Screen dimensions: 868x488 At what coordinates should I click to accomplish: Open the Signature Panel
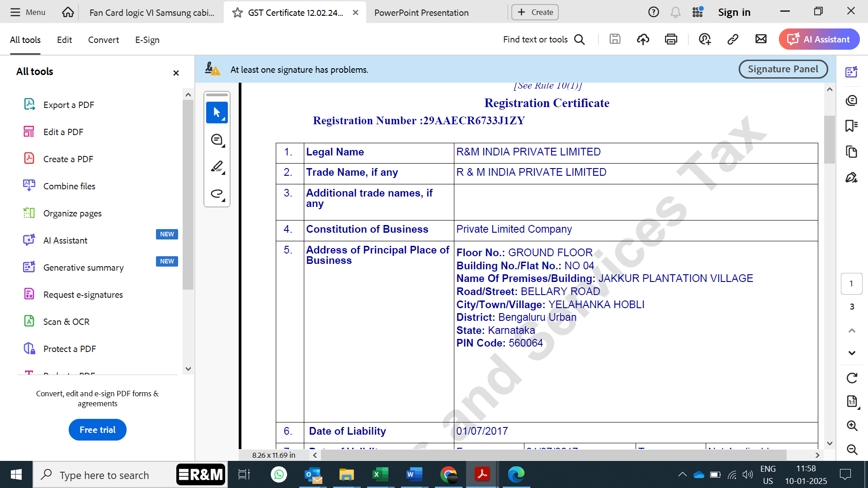point(783,69)
